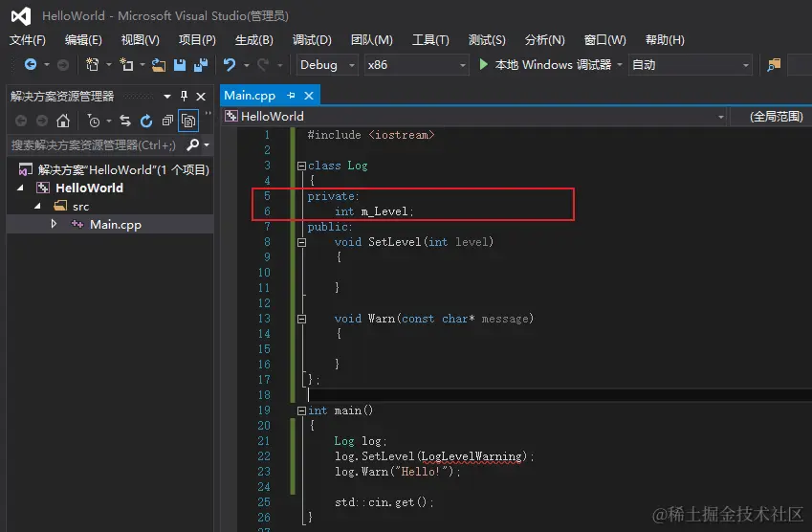Click 本地 Windows 调试器 start button
812x532 pixels.
click(545, 65)
